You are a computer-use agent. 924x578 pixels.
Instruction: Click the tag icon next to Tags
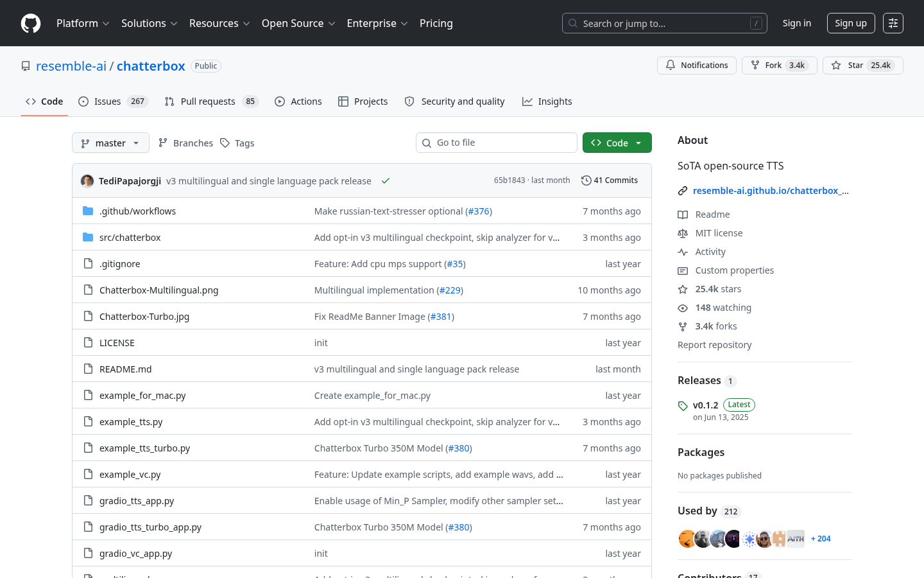tap(225, 143)
